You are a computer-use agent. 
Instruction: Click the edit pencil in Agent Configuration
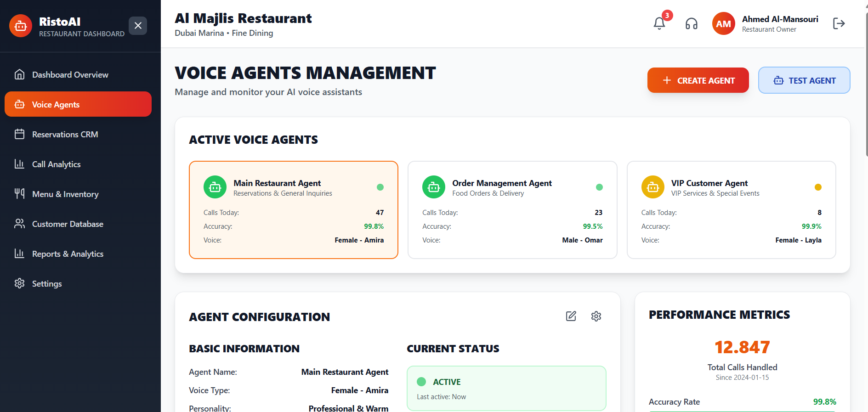(x=571, y=316)
